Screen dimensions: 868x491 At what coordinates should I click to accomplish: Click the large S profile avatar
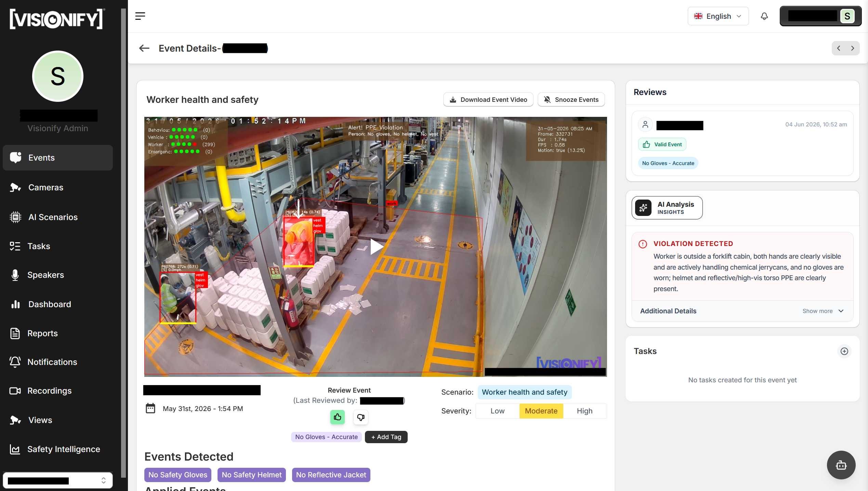[57, 76]
